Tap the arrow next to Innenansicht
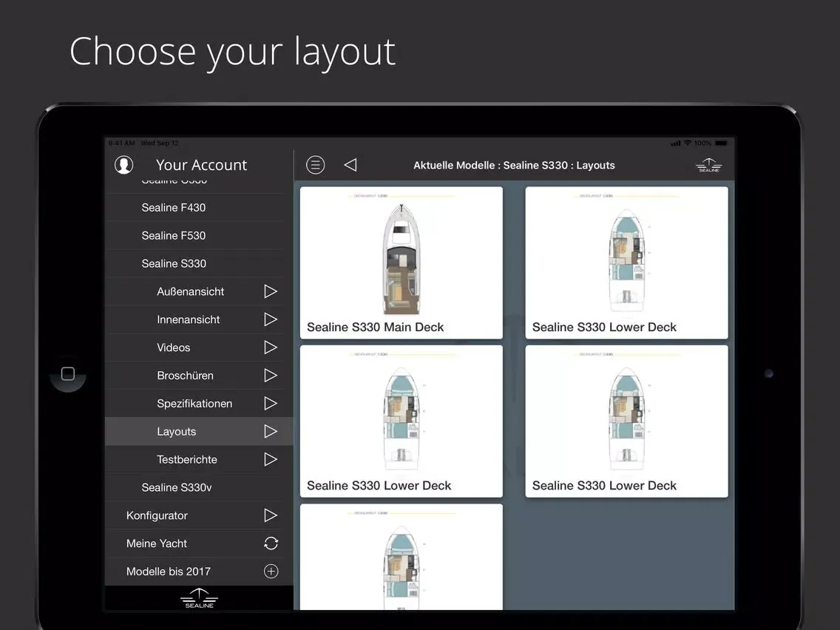The height and width of the screenshot is (630, 840). click(271, 319)
